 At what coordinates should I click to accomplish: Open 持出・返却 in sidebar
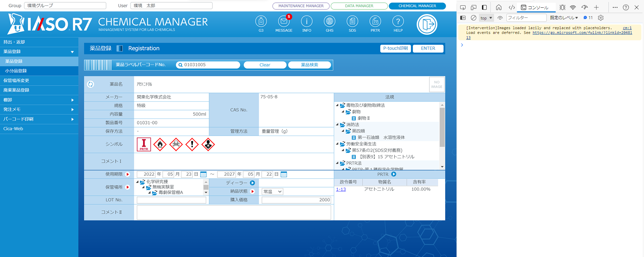click(x=39, y=42)
